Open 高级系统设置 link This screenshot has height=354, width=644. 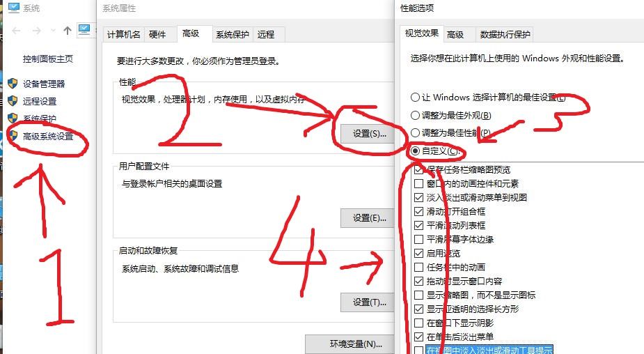point(48,136)
